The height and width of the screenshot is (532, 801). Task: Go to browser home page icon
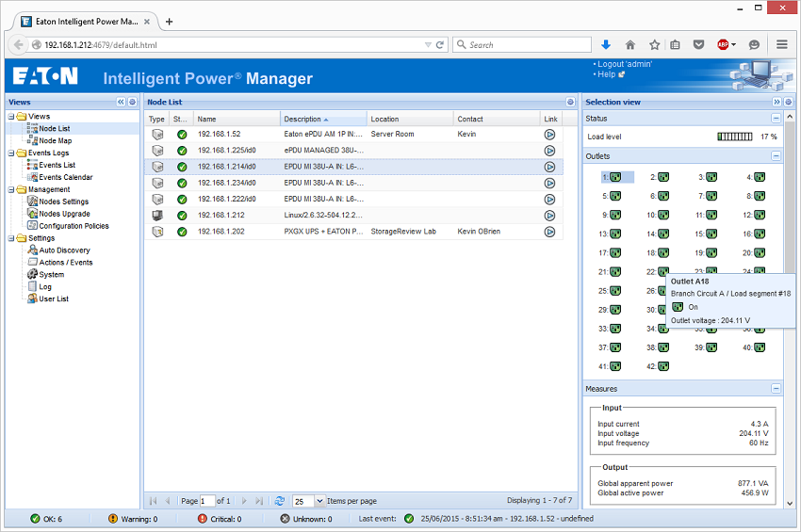click(x=629, y=45)
